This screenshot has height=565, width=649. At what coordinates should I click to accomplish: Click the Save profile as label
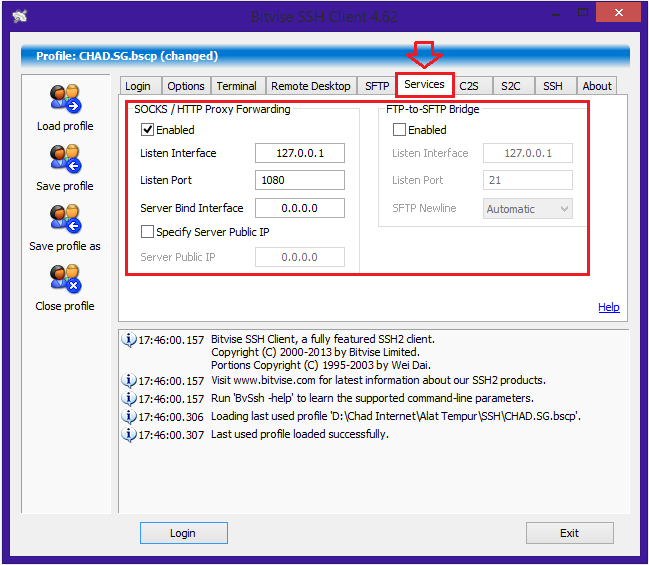point(65,246)
